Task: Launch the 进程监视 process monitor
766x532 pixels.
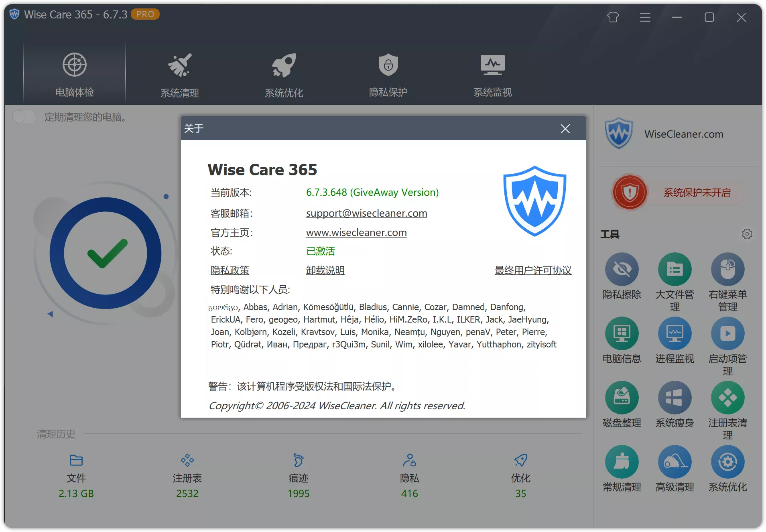Action: (675, 333)
